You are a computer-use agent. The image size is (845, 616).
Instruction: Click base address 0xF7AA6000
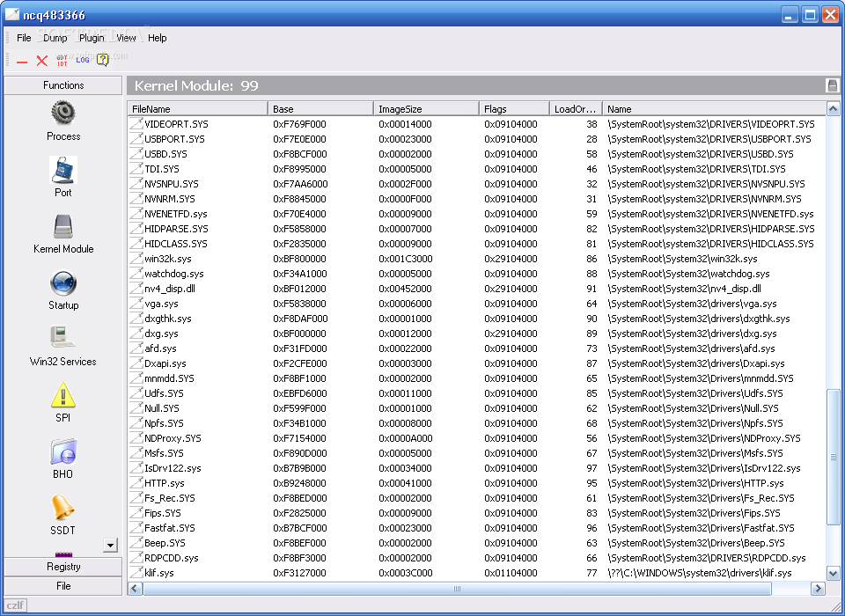pos(300,184)
